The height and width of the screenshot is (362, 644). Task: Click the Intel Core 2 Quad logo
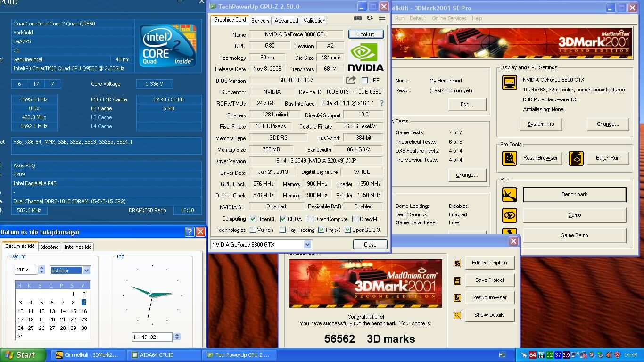pyautogui.click(x=167, y=45)
